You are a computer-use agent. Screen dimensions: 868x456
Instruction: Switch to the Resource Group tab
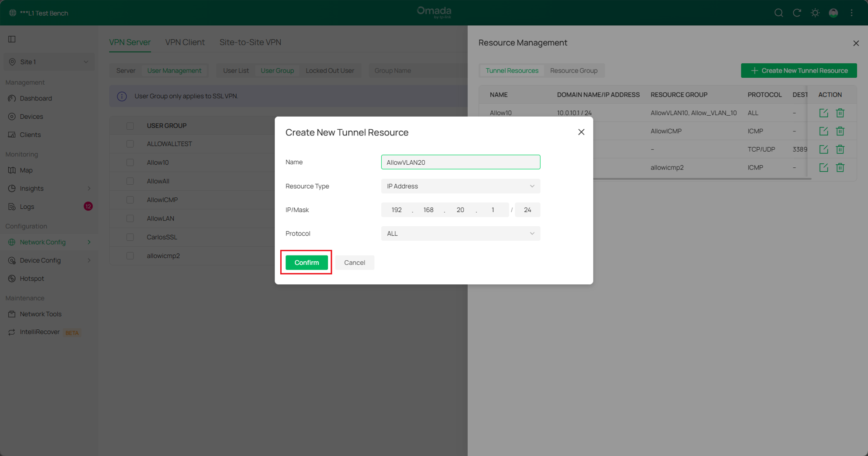tap(574, 70)
